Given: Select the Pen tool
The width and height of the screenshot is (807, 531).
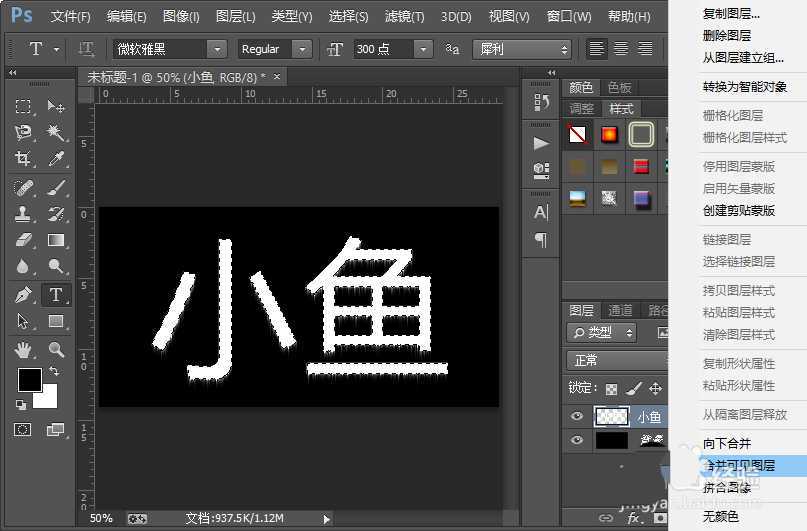Looking at the screenshot, I should pyautogui.click(x=24, y=294).
